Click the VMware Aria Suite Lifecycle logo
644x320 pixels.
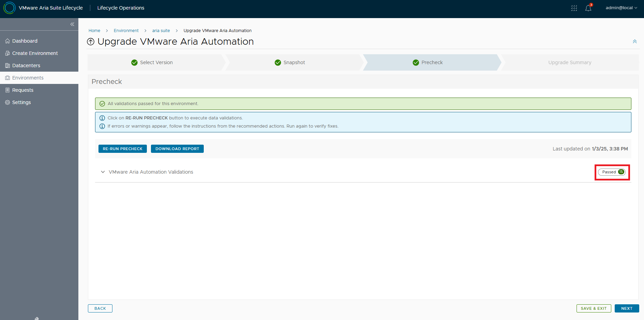pos(10,8)
